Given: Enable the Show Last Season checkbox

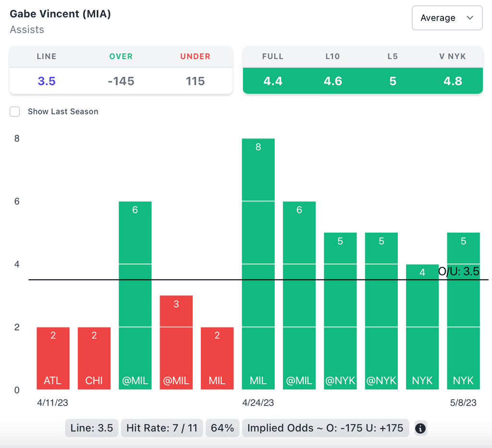Looking at the screenshot, I should pyautogui.click(x=15, y=112).
